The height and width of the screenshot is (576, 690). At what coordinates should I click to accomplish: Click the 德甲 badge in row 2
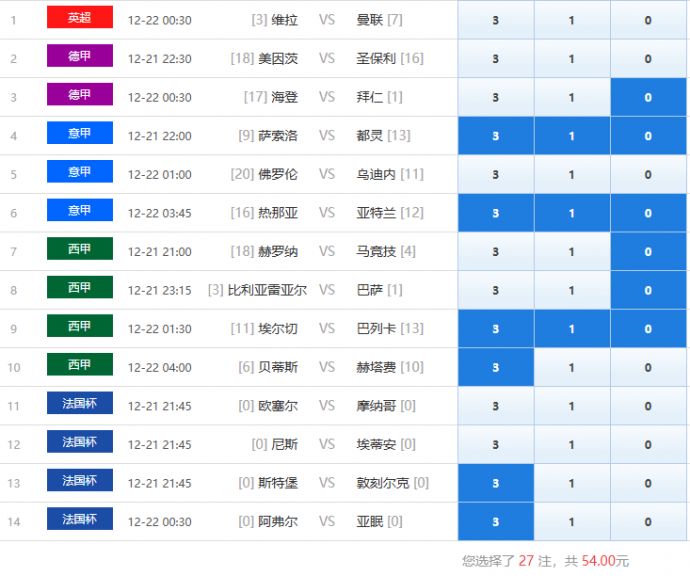pos(80,55)
